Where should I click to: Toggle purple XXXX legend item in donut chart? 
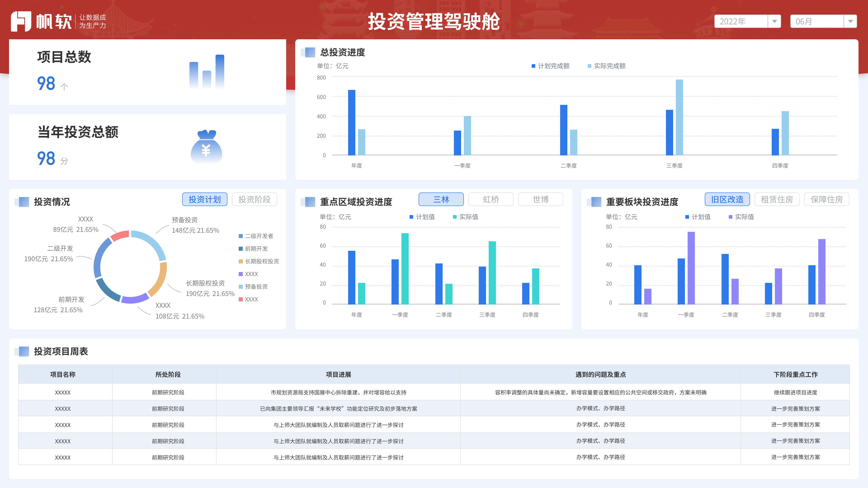click(x=248, y=274)
